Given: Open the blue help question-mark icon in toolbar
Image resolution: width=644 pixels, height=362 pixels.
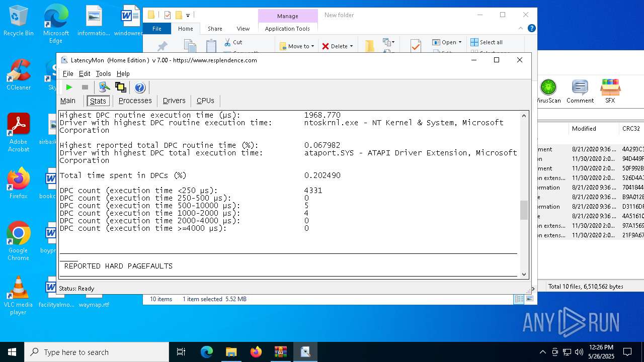Looking at the screenshot, I should pyautogui.click(x=140, y=87).
